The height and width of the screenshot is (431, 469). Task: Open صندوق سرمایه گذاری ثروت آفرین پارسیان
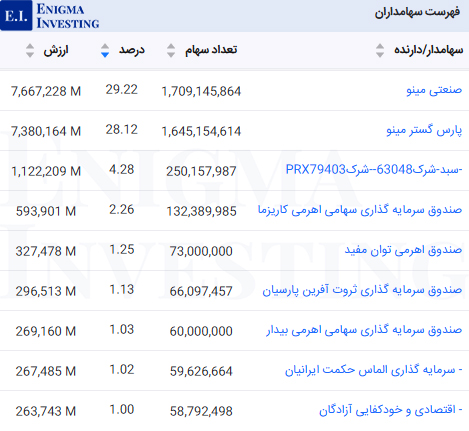362,290
